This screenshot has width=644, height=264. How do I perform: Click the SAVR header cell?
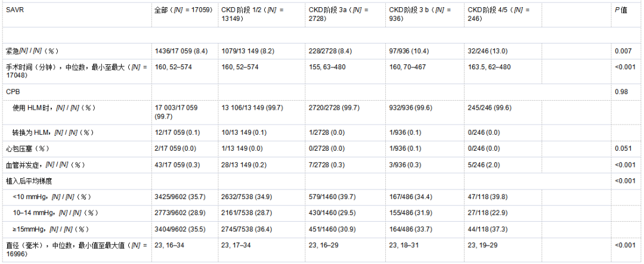(15, 11)
